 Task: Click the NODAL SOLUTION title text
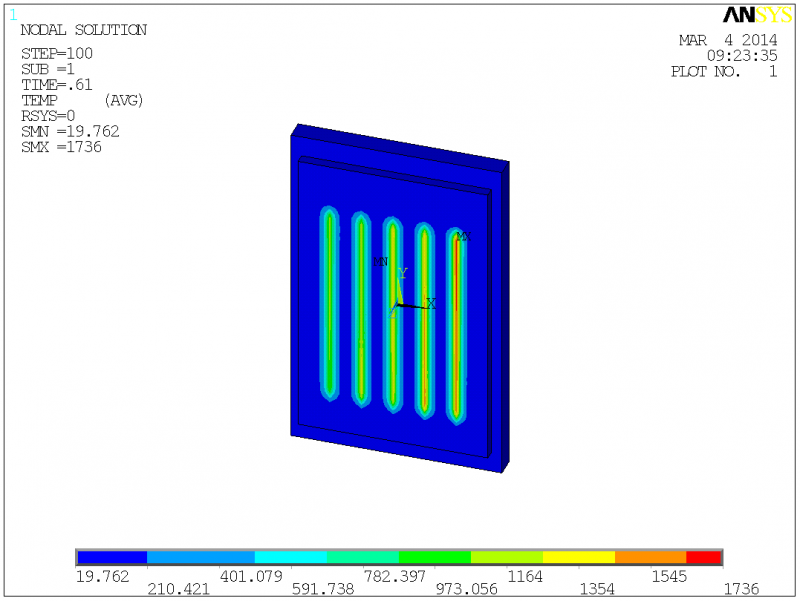[x=84, y=30]
